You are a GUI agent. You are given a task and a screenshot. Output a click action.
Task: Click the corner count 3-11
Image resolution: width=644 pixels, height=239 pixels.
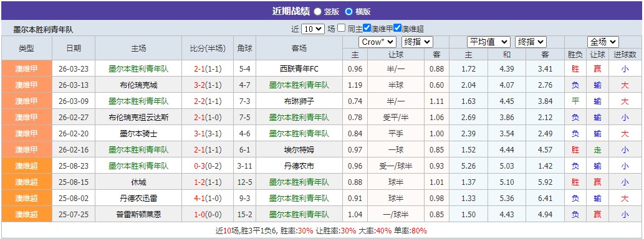point(245,166)
